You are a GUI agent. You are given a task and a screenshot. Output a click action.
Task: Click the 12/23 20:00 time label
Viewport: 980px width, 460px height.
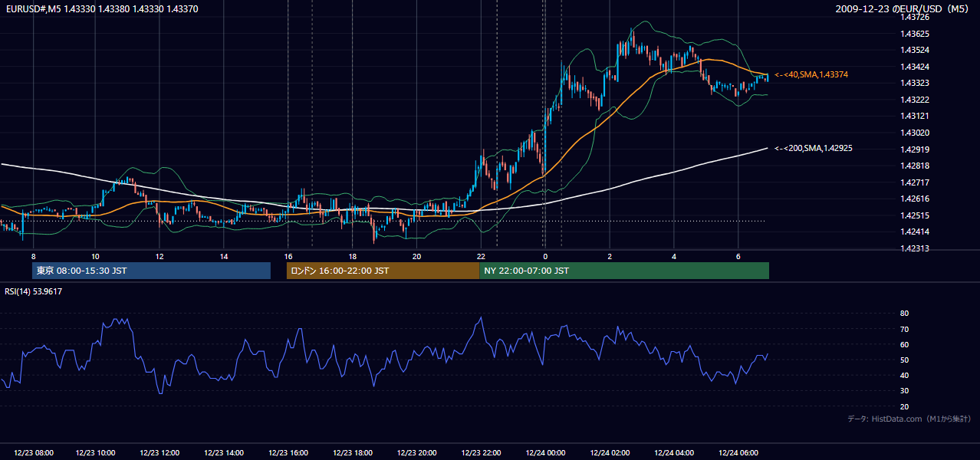417,453
